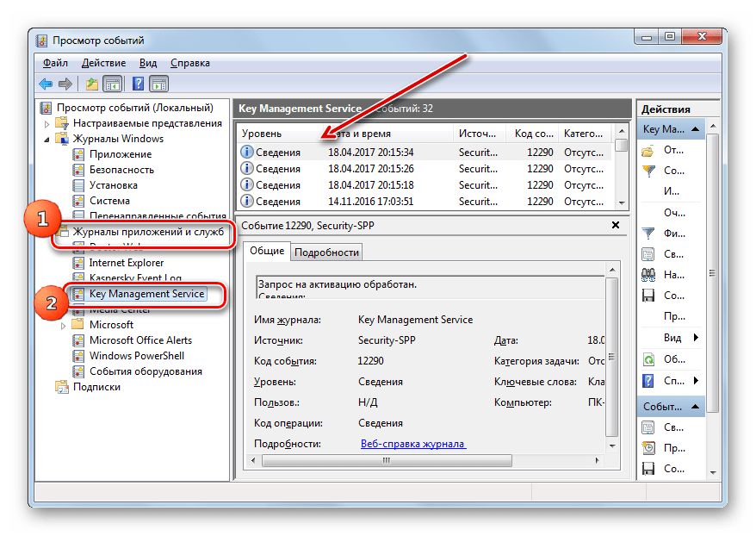The height and width of the screenshot is (536, 756).
Task: Click the Forward arrow toolbar icon
Action: [65, 84]
